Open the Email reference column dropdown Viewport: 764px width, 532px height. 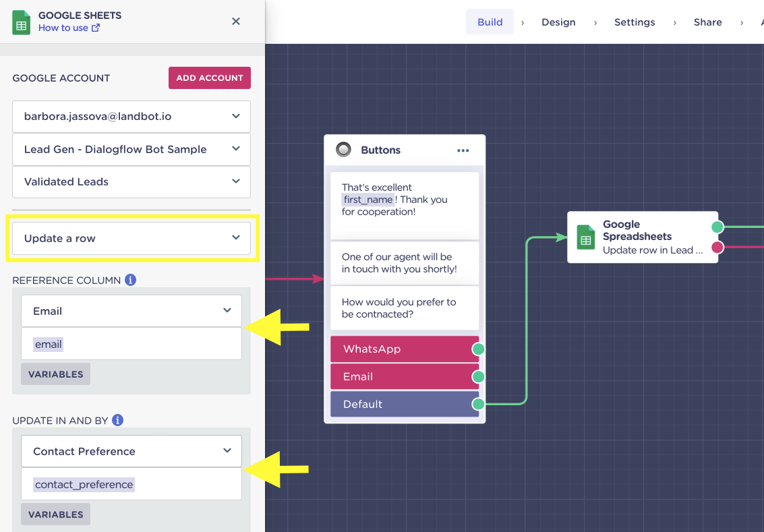click(131, 311)
